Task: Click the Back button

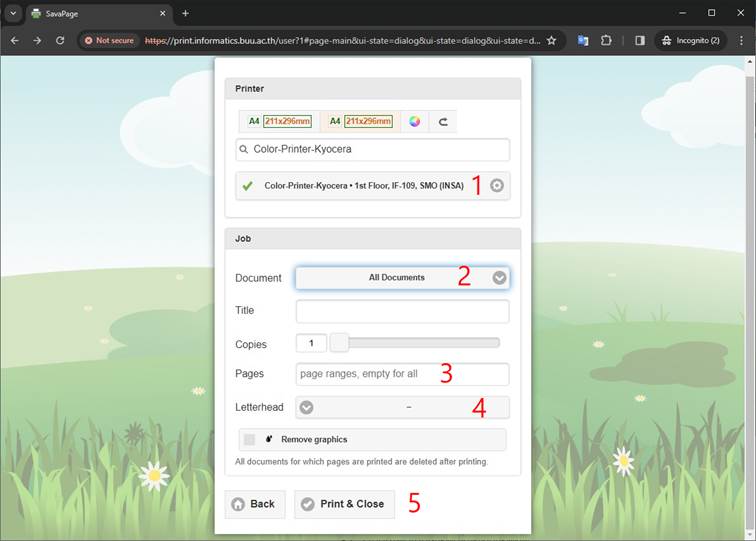Action: coord(255,504)
